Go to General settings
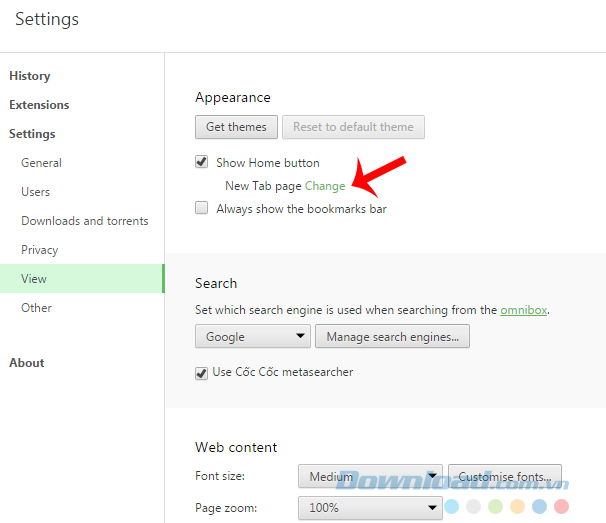606x523 pixels. click(x=41, y=163)
